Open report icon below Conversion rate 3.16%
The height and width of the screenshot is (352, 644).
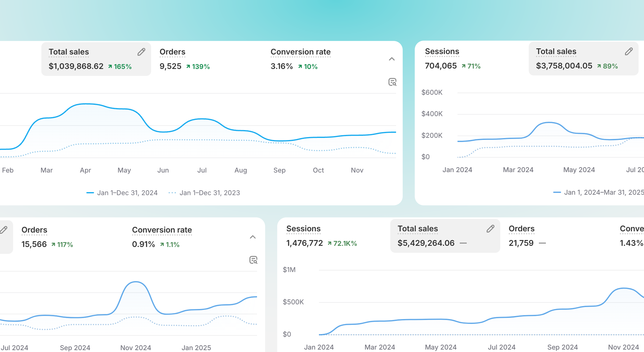(x=392, y=82)
